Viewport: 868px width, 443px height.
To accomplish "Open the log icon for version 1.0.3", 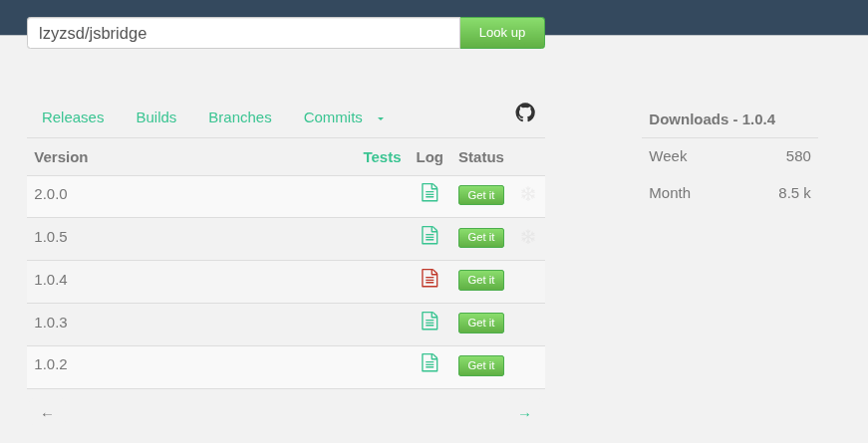I will (430, 322).
